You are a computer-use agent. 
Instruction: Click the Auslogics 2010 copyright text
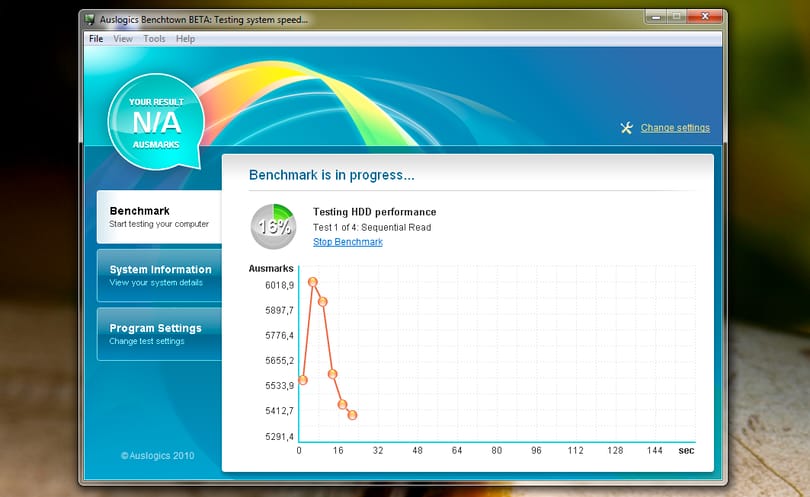tap(158, 456)
